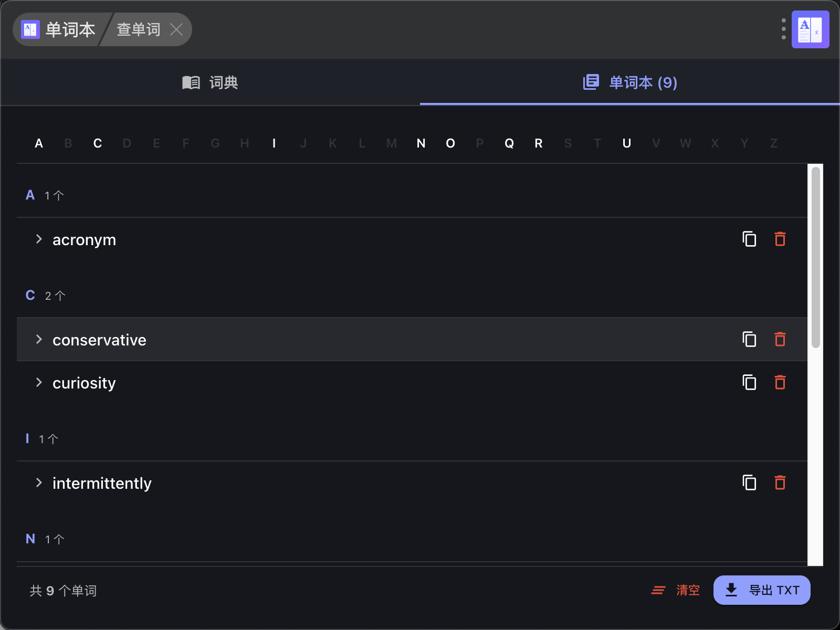Close the 查单词 tag with X
The height and width of the screenshot is (630, 840).
pos(176,29)
